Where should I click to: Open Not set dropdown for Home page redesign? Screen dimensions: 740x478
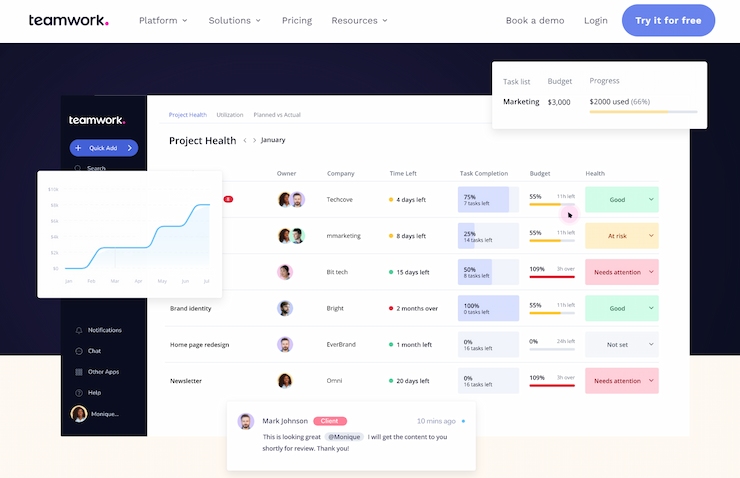(622, 344)
